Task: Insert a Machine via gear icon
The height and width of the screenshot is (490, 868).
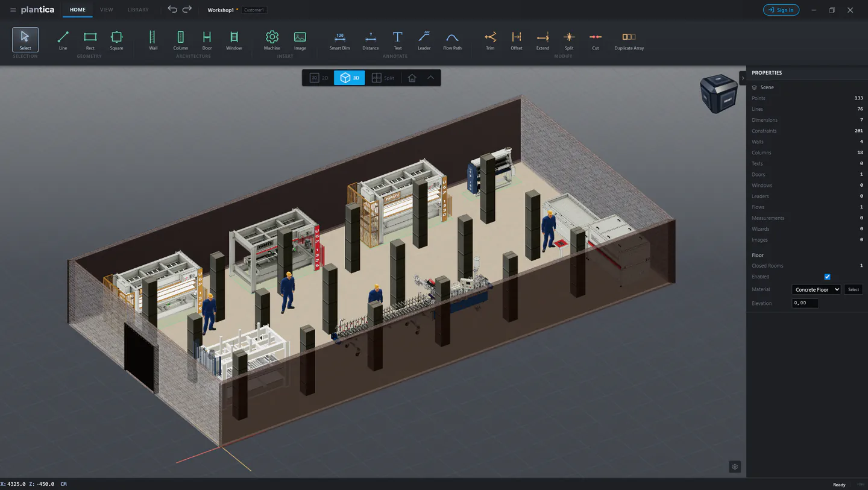Action: (x=272, y=40)
